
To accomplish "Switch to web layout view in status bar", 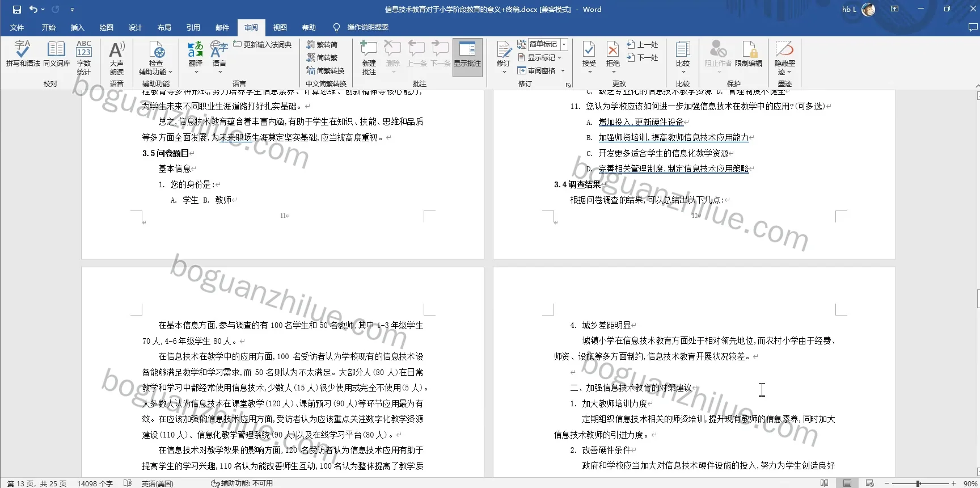I will [x=870, y=483].
